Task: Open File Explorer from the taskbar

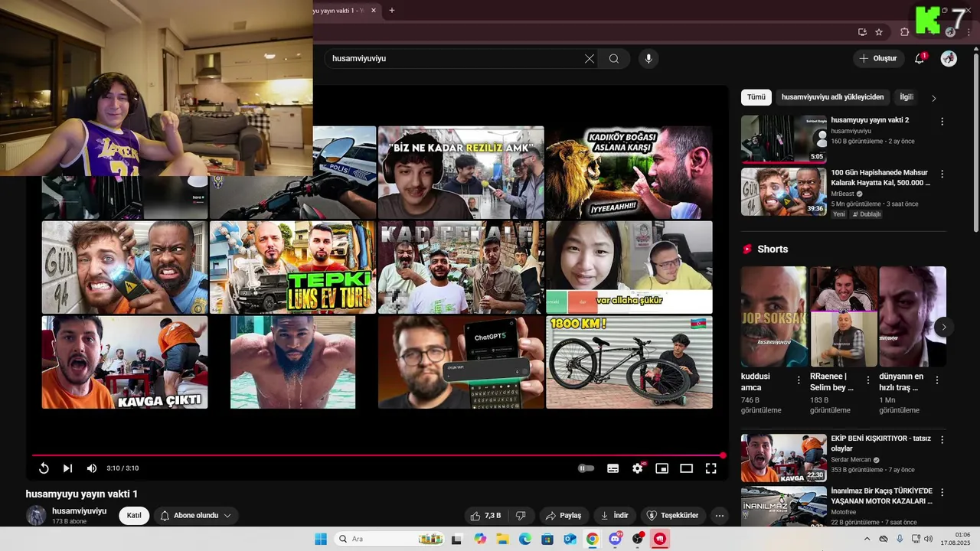Action: point(503,540)
